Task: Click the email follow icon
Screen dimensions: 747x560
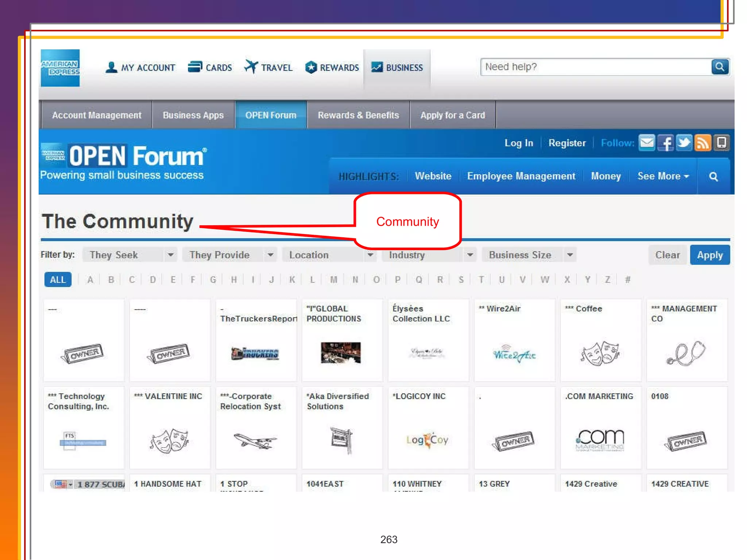Action: 647,143
